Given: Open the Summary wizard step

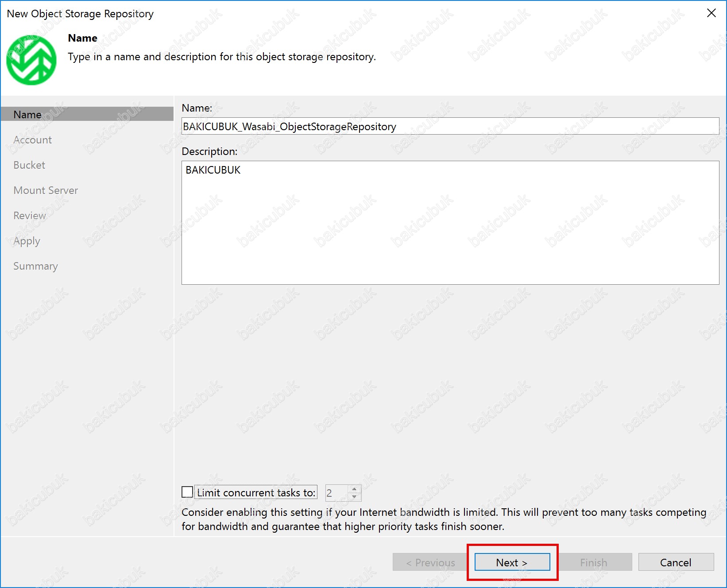Looking at the screenshot, I should tap(35, 266).
